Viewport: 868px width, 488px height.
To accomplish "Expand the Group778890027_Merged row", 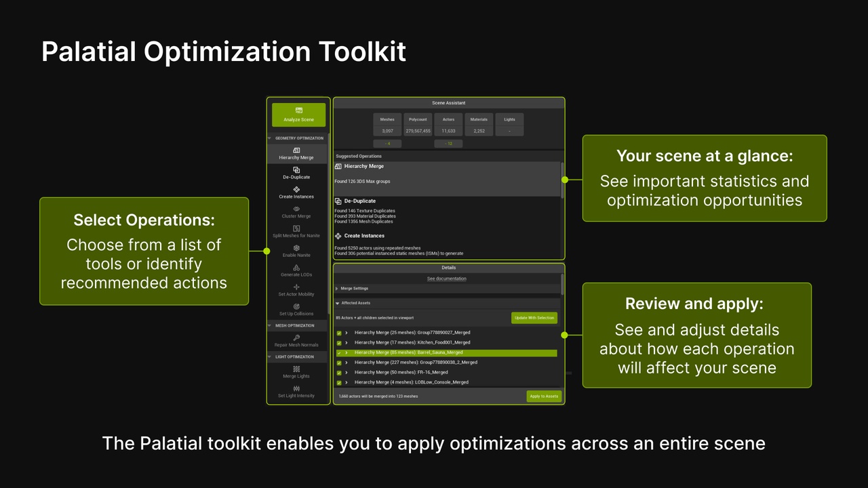I will click(347, 333).
